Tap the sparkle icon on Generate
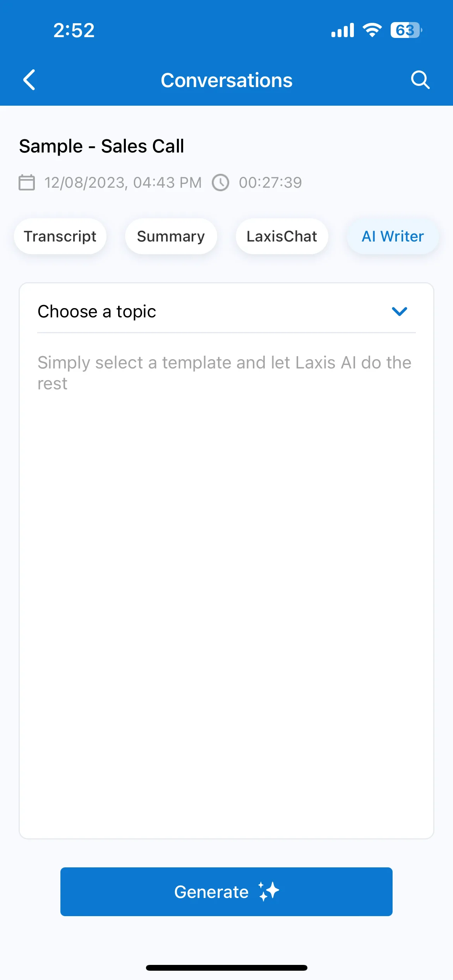The height and width of the screenshot is (980, 453). [269, 891]
